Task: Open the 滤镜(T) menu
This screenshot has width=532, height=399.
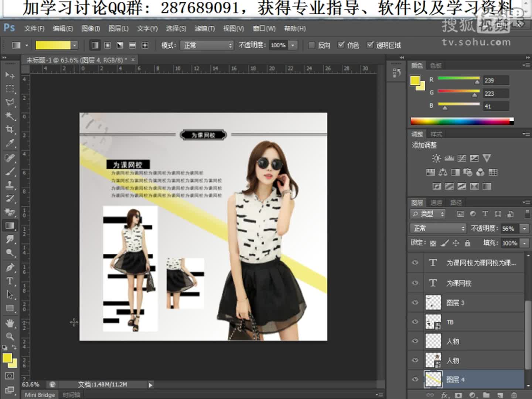Action: (205, 28)
